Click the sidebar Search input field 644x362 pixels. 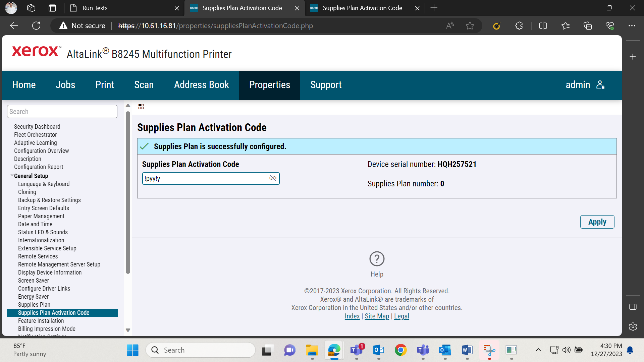tap(62, 112)
